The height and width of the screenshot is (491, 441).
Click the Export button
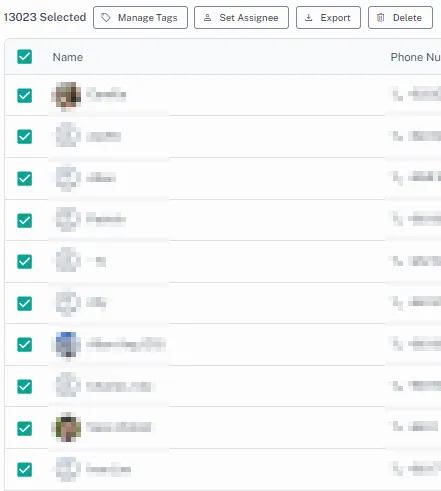coord(328,18)
